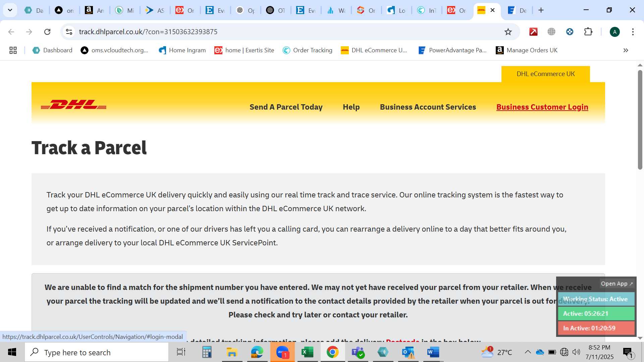Click the DHL logo

[x=73, y=105]
